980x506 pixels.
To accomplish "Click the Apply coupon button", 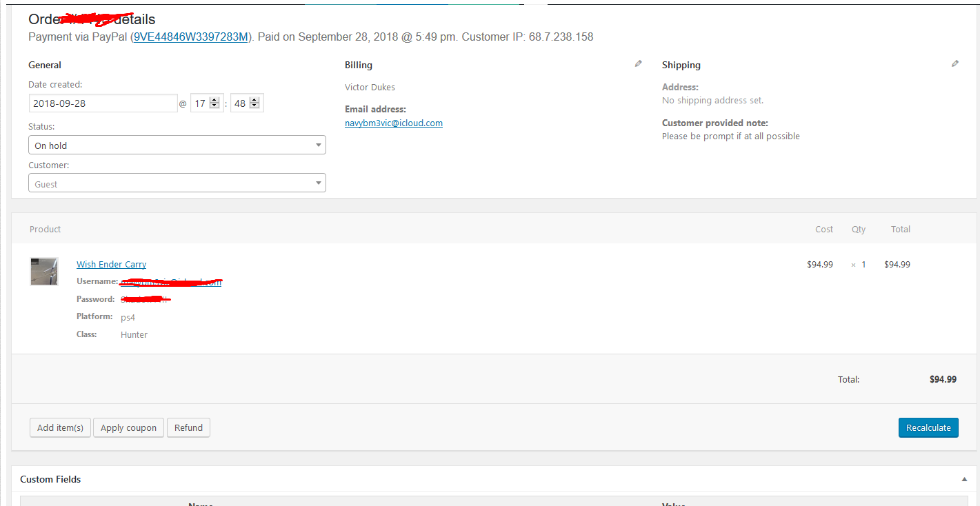I will [128, 427].
